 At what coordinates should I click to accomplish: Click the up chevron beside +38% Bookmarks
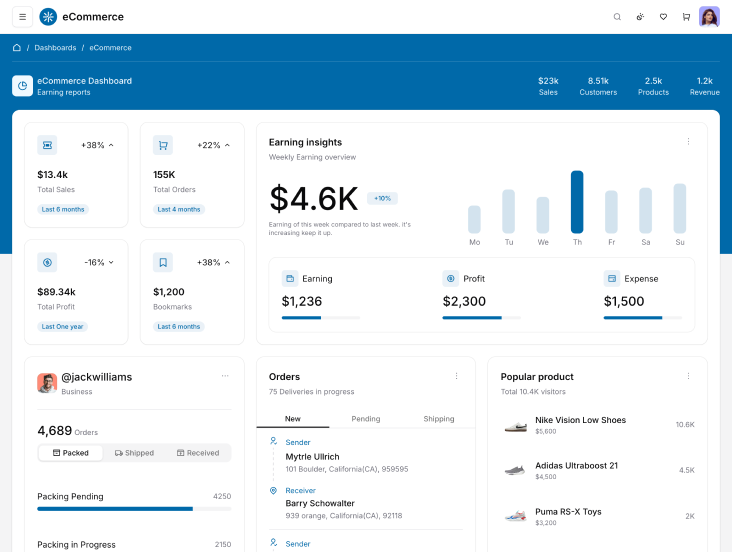227,262
